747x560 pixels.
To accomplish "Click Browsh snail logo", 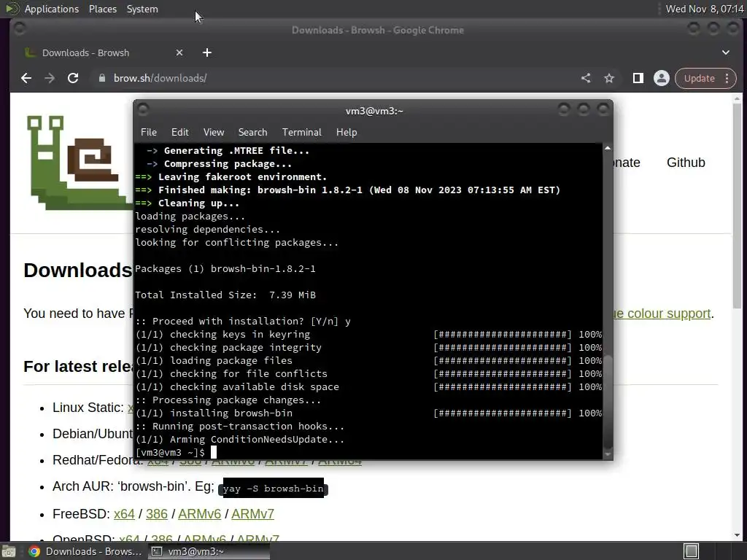I will click(79, 162).
